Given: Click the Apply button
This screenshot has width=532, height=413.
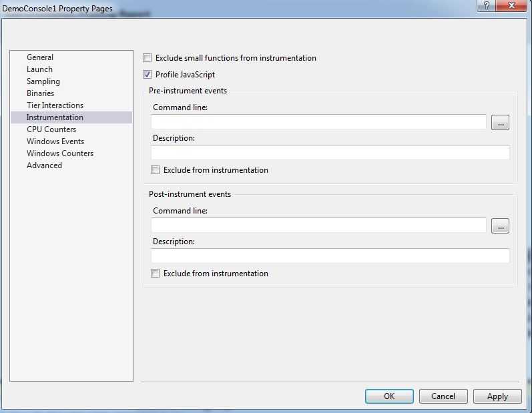Looking at the screenshot, I should [x=497, y=396].
